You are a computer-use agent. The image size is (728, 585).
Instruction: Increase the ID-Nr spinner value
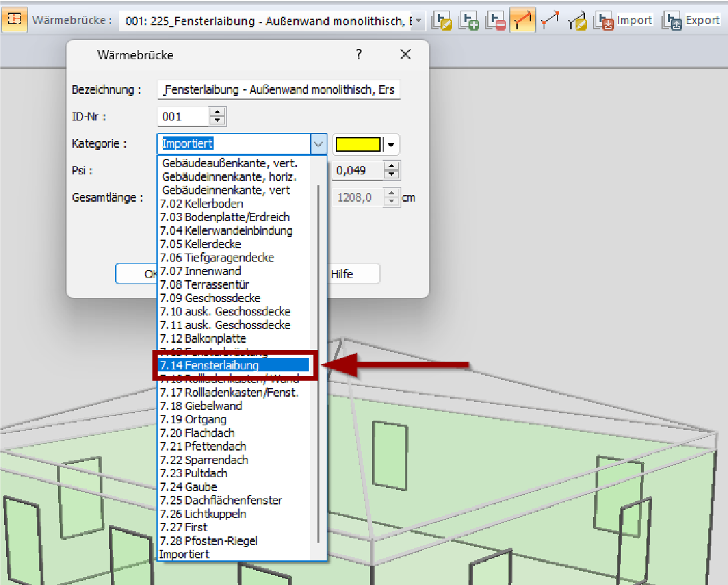tap(218, 112)
